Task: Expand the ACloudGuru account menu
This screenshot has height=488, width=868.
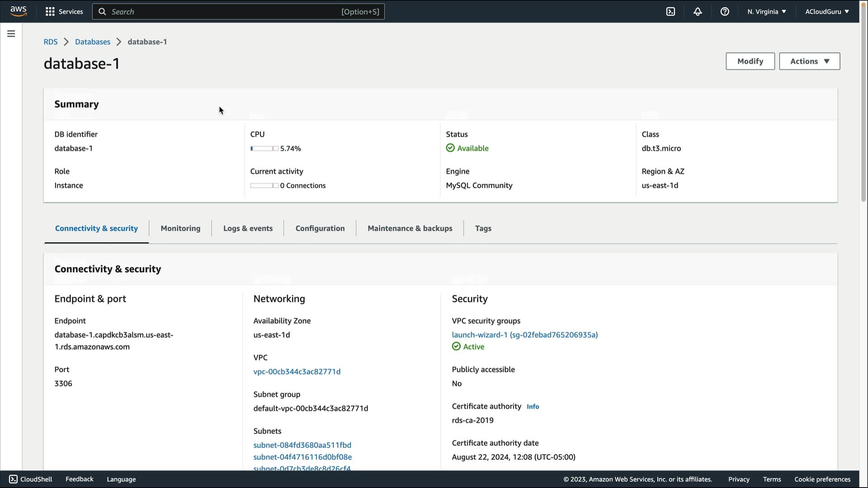Action: 827,12
